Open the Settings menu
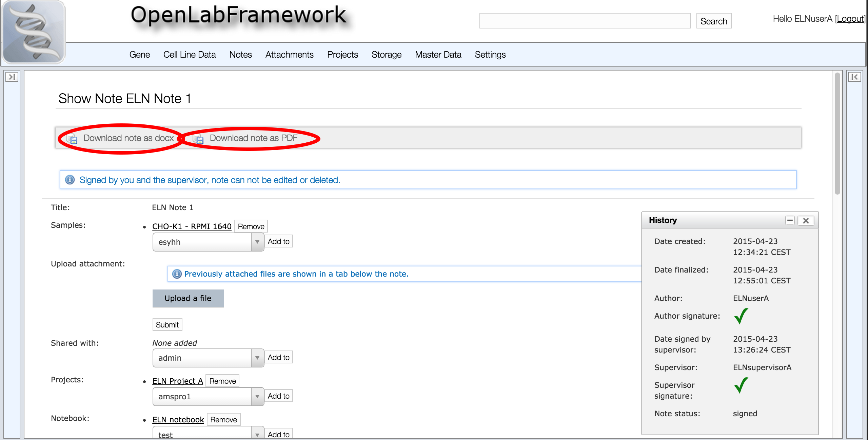The image size is (868, 440). tap(490, 55)
